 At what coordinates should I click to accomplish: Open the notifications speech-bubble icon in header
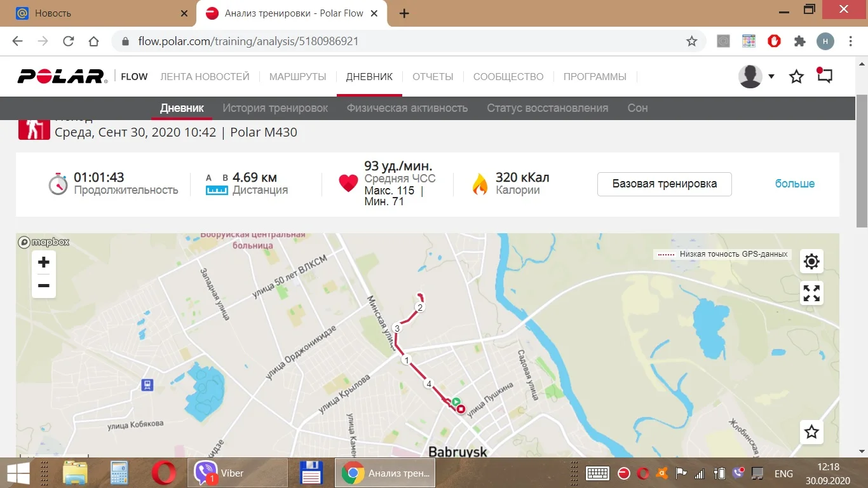824,76
